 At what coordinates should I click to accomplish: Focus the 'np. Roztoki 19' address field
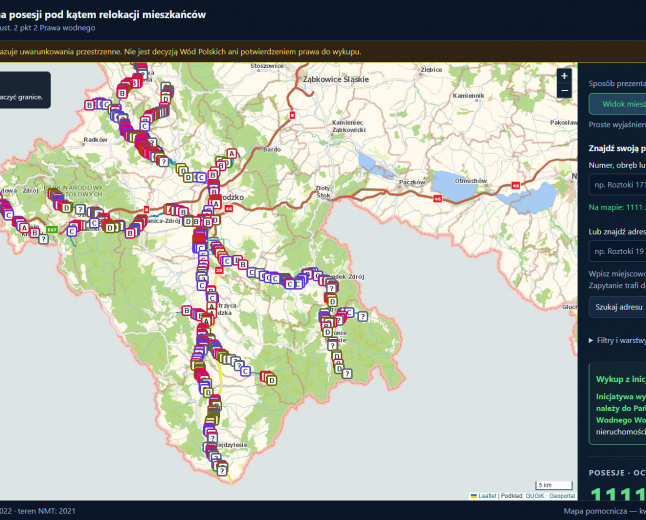(x=617, y=251)
